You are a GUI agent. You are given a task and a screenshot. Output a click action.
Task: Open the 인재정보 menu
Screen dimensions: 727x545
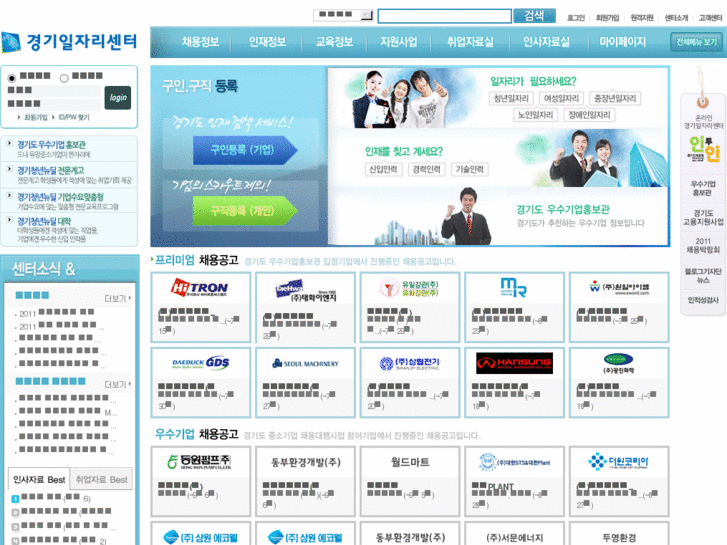[x=268, y=42]
